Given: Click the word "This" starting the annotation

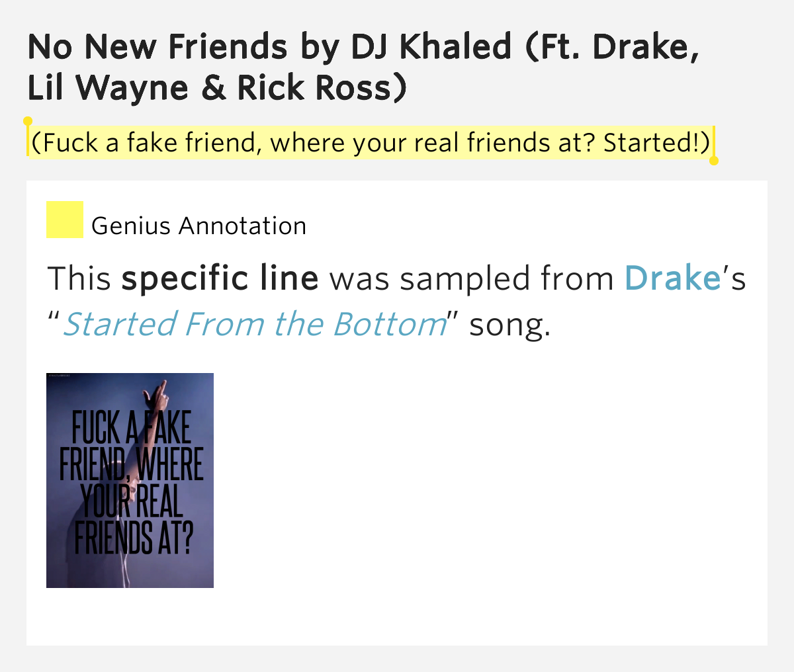Looking at the screenshot, I should tap(79, 278).
